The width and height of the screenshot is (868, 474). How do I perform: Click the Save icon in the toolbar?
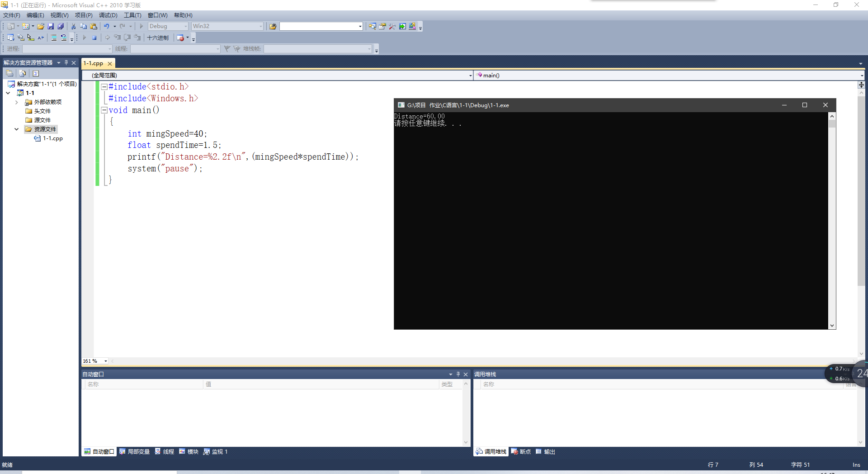tap(51, 26)
